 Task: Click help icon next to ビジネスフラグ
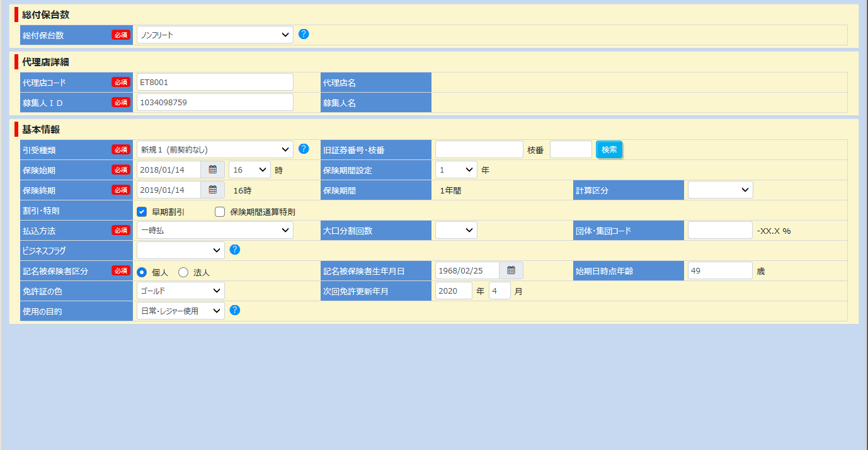[x=234, y=250]
